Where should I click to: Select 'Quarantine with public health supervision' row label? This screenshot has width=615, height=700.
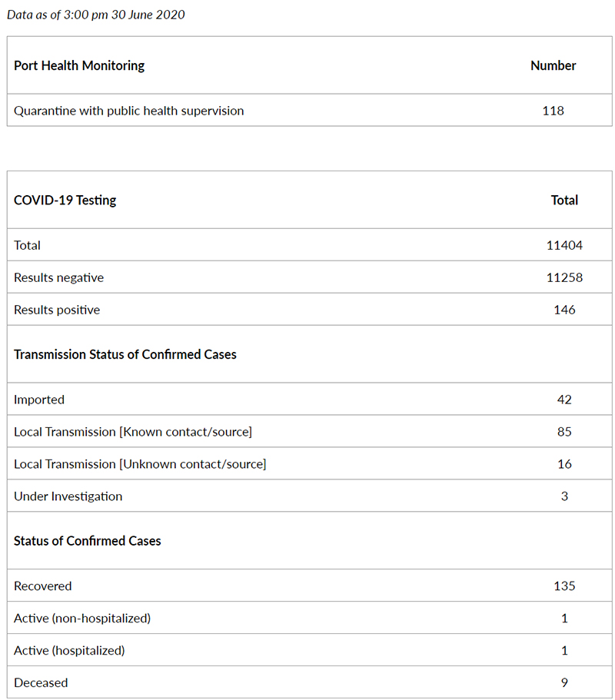(128, 111)
